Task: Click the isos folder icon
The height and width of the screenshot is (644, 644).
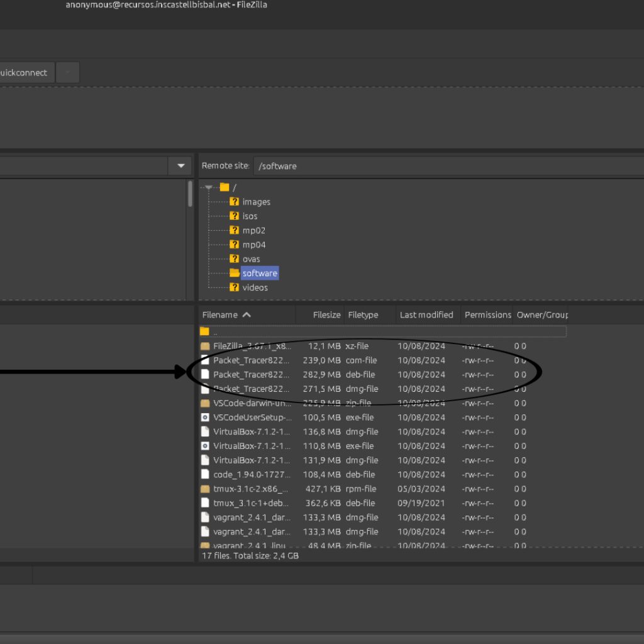Action: (x=234, y=216)
